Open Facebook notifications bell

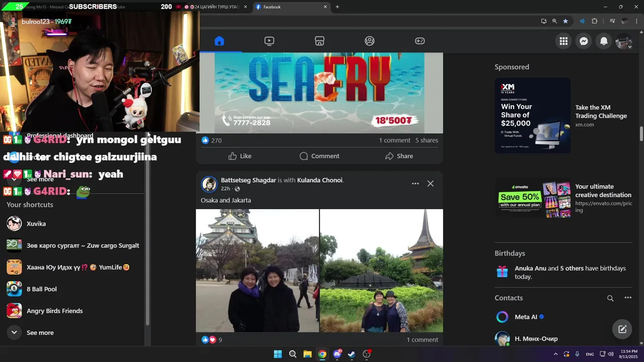[x=604, y=41]
